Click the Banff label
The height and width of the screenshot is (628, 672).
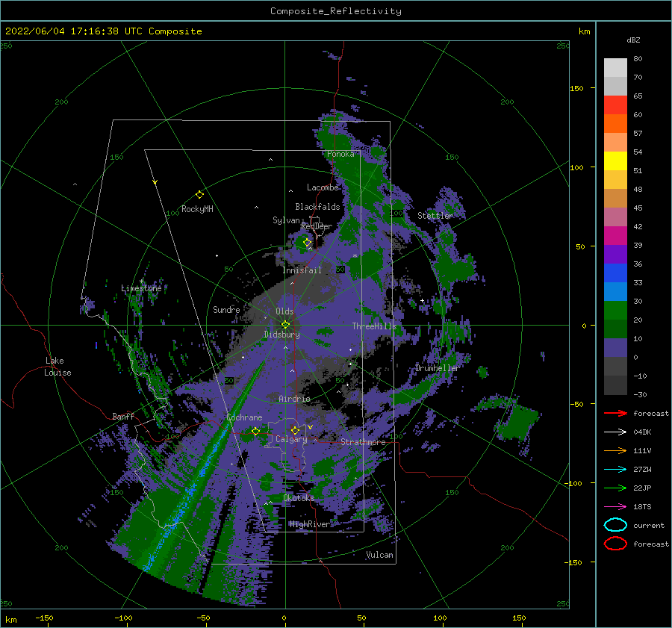click(x=123, y=416)
